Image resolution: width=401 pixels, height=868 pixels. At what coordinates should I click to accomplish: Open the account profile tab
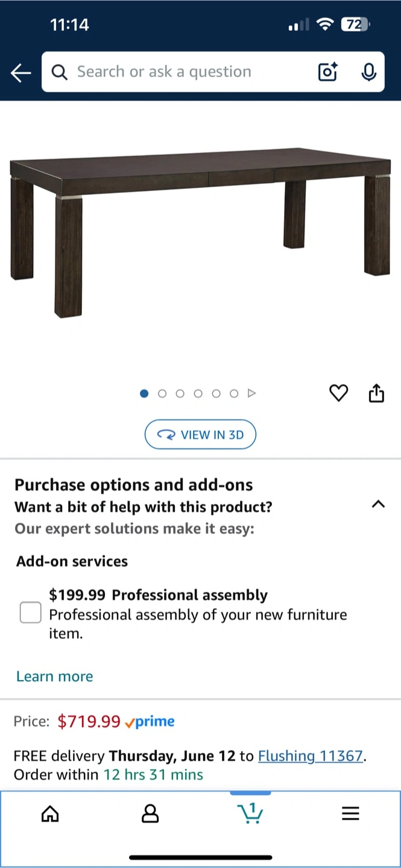point(150,814)
